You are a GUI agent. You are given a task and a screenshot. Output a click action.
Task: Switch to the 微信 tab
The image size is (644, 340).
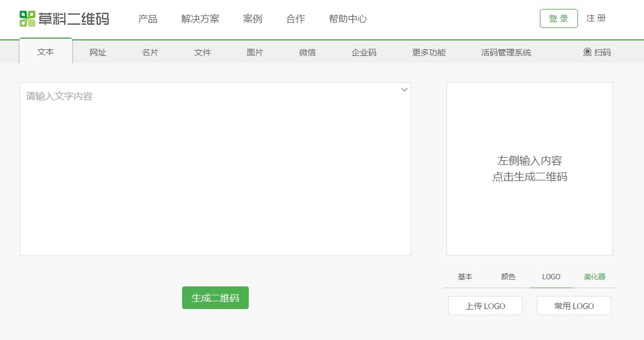[x=307, y=52]
